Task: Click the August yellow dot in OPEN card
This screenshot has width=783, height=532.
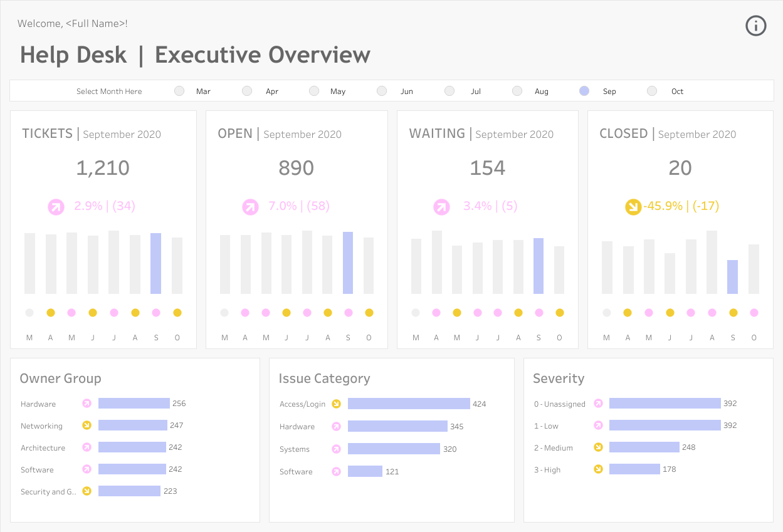Action: coord(327,313)
